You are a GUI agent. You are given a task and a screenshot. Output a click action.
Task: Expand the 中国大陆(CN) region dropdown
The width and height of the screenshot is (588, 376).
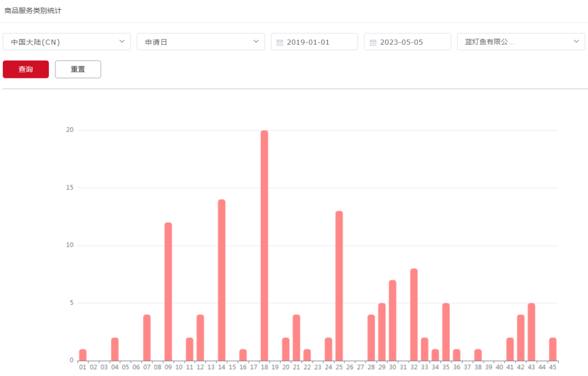point(66,42)
